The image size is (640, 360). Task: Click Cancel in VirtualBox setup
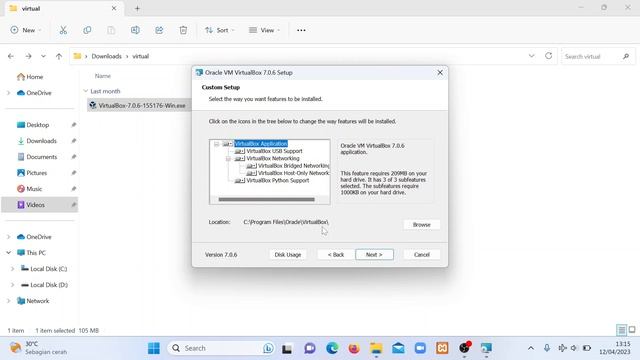(x=422, y=255)
